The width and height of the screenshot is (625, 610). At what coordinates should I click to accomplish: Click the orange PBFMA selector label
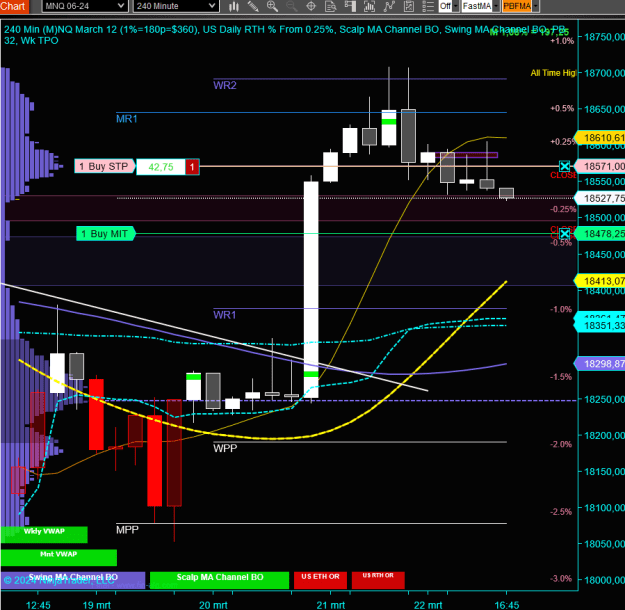[517, 6]
